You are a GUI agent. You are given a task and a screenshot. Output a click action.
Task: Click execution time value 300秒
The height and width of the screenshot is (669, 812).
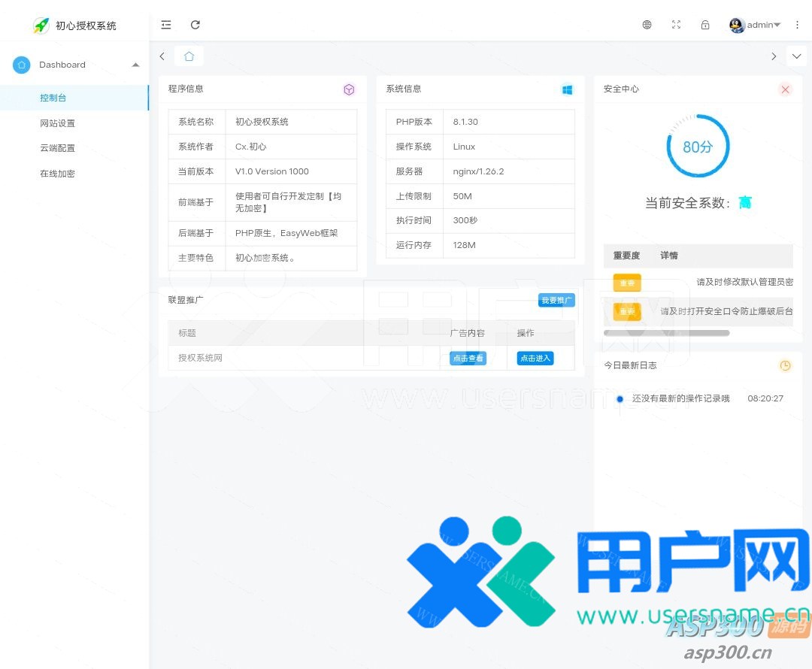click(x=465, y=220)
